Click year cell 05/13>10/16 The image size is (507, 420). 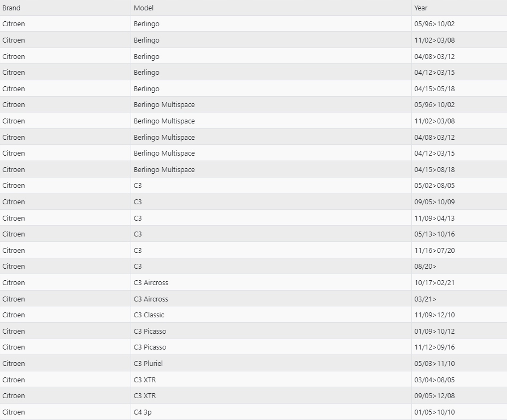click(x=434, y=234)
